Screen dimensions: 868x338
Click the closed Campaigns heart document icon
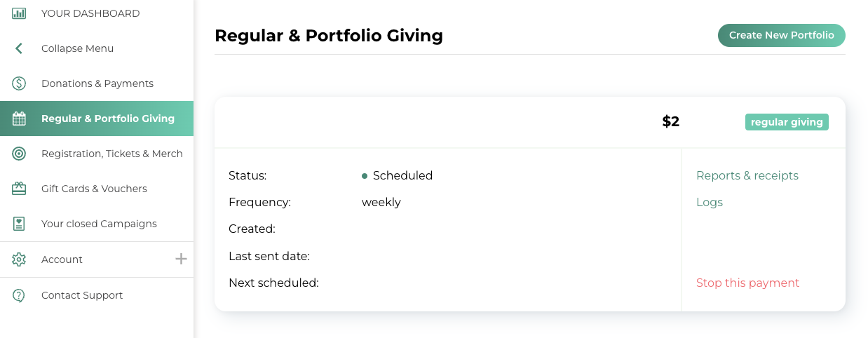(x=19, y=224)
